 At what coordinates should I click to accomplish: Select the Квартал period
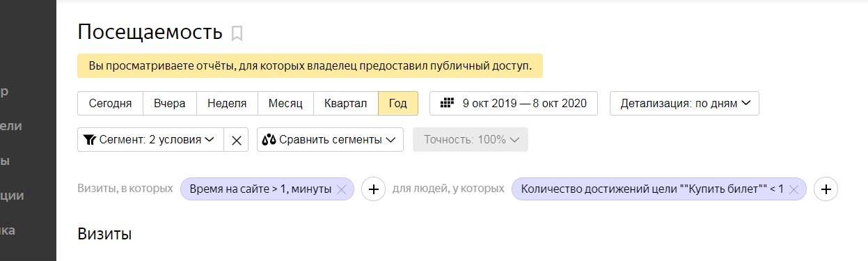(x=345, y=104)
